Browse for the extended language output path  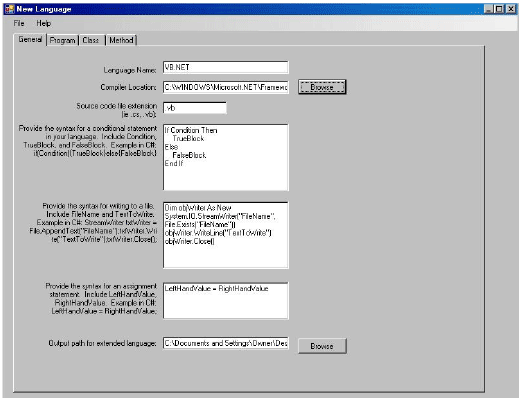click(322, 346)
